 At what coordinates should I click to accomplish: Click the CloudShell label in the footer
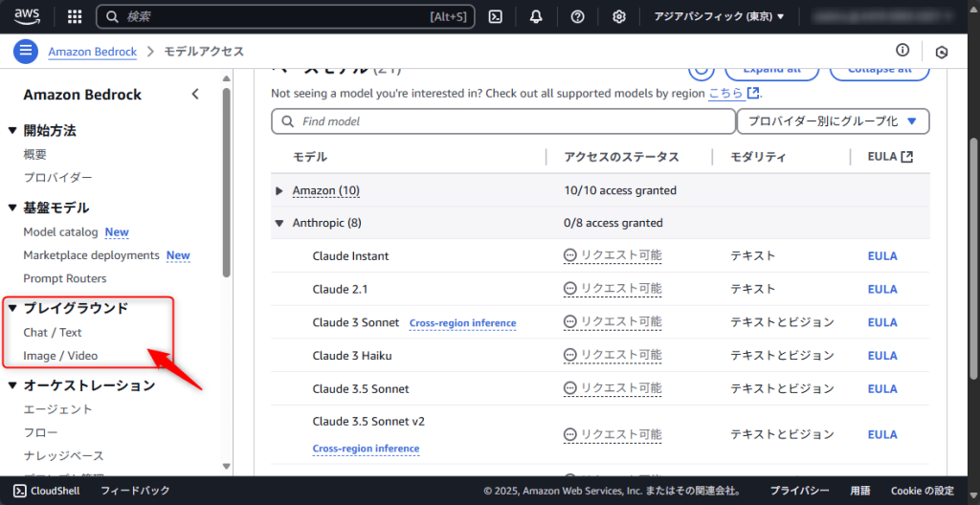[x=55, y=491]
